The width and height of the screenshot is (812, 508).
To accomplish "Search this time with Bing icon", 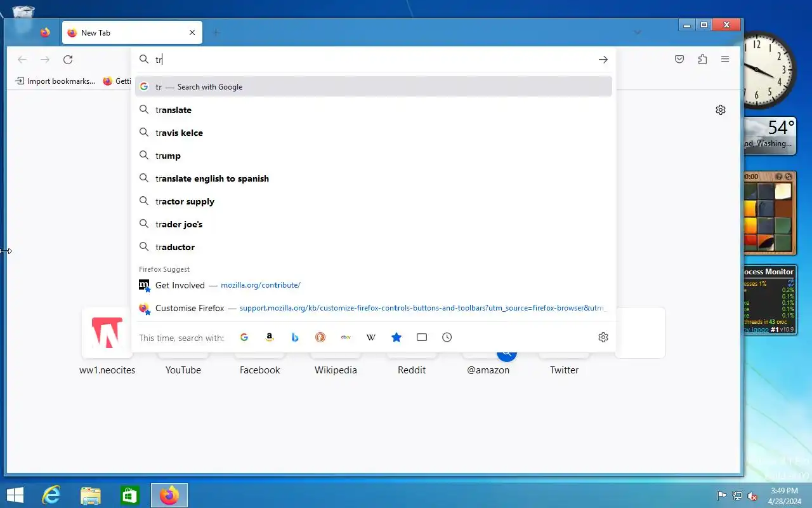I will click(295, 337).
